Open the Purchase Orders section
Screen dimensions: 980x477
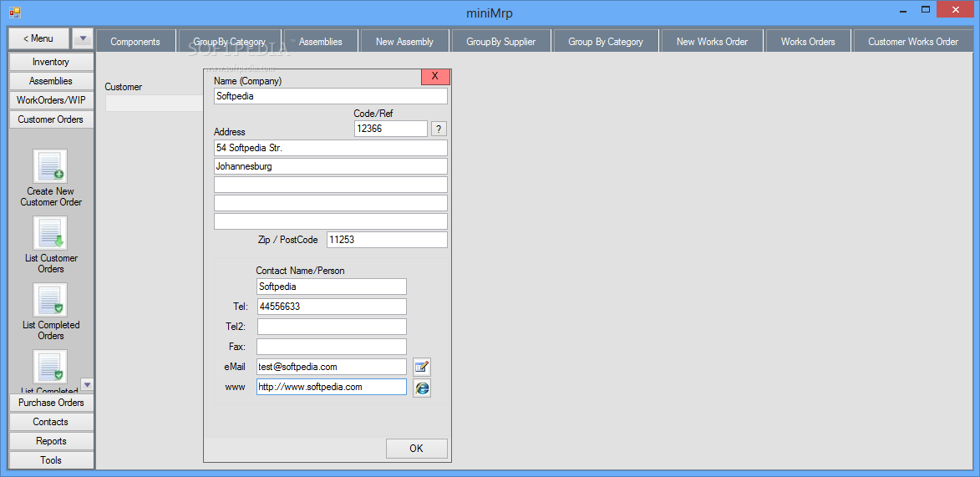tap(51, 403)
